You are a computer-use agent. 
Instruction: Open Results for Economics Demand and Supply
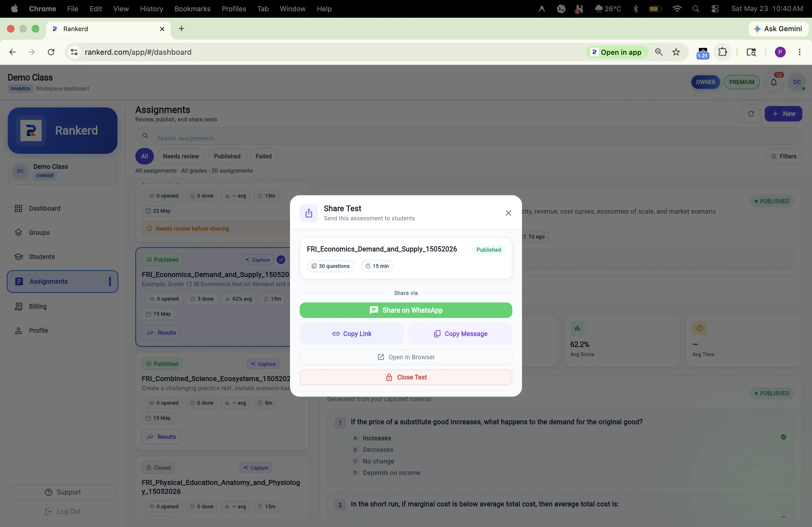point(161,333)
